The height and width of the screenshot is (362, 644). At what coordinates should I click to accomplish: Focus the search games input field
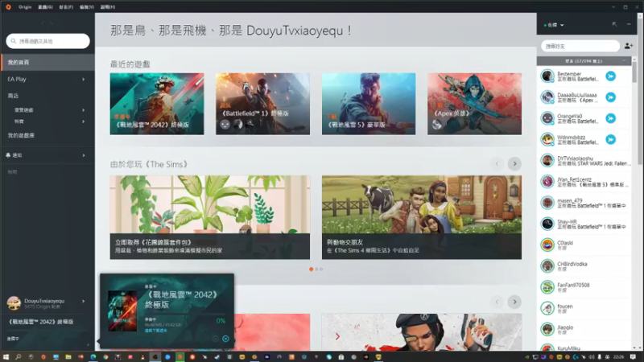[48, 41]
